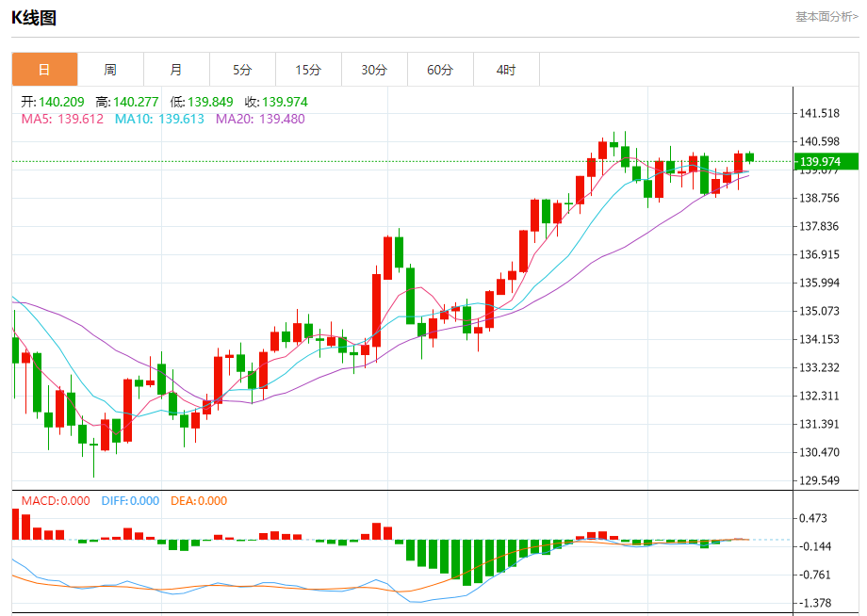Open the 4时 interval tab
Image resolution: width=867 pixels, height=616 pixels.
point(506,70)
